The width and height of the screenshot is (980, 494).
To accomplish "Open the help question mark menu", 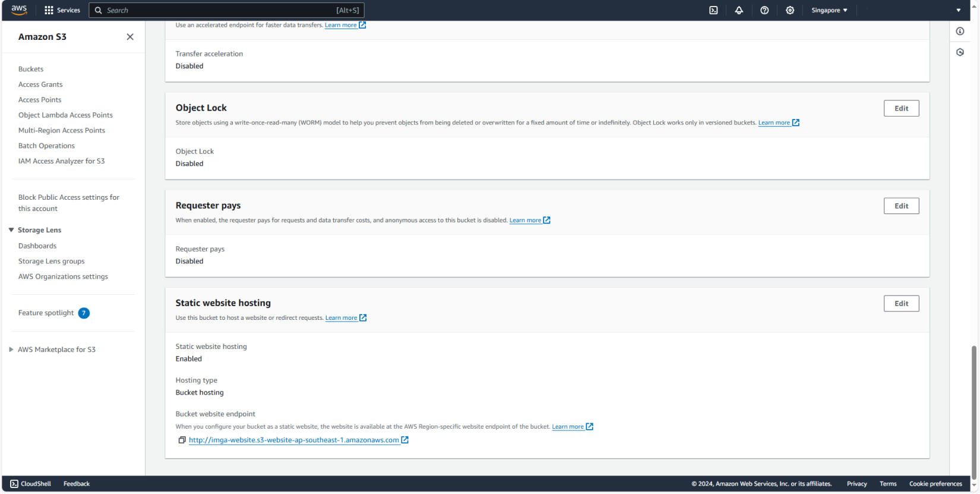I will click(x=764, y=10).
